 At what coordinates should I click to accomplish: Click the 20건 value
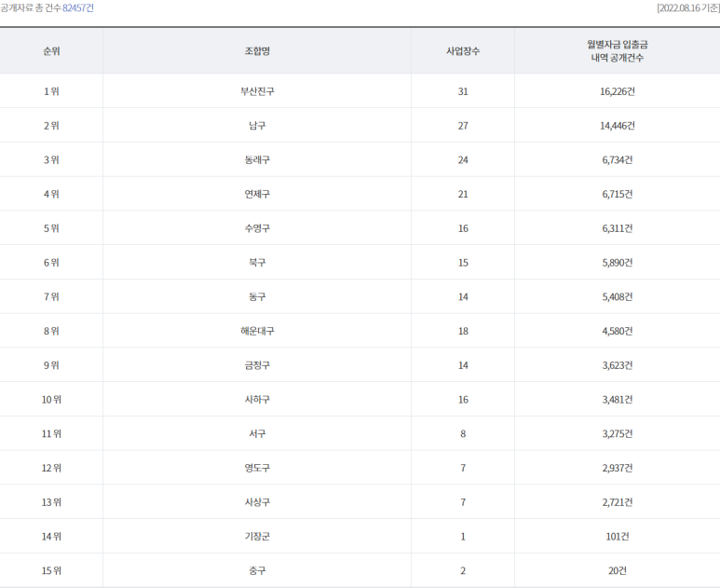click(618, 570)
